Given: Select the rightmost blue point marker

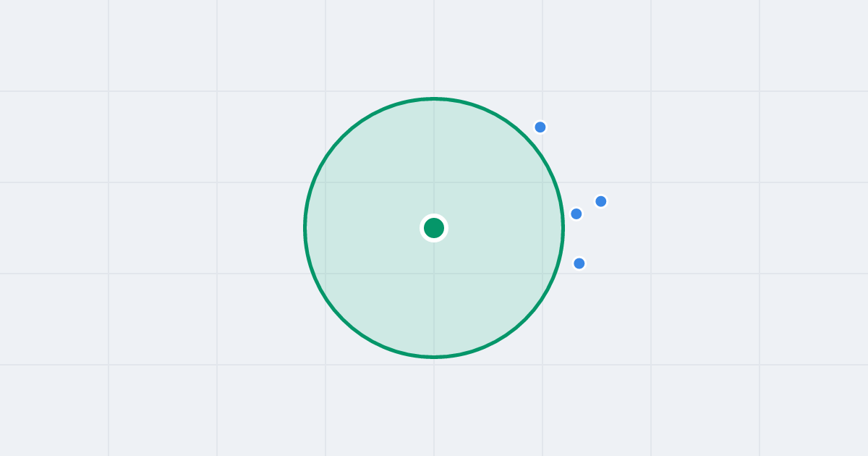Looking at the screenshot, I should coord(601,201).
